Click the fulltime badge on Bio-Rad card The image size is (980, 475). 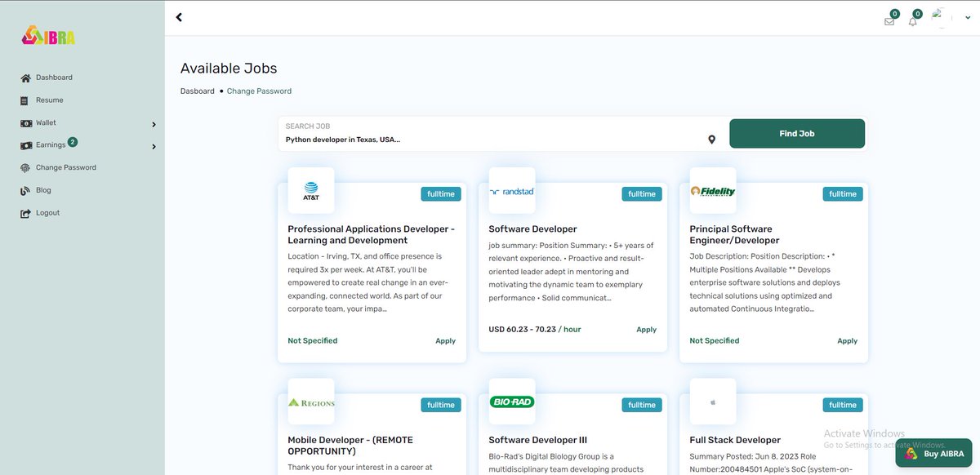click(642, 405)
